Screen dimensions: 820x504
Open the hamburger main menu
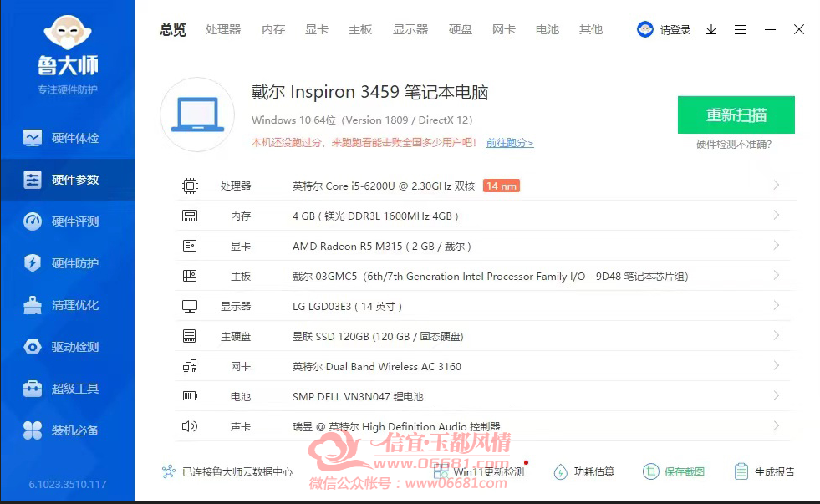(x=740, y=30)
